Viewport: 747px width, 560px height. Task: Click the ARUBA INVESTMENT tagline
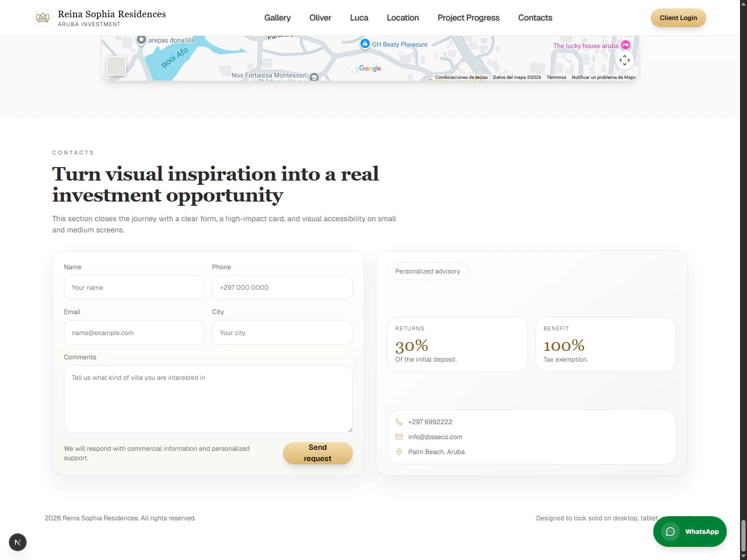(89, 24)
